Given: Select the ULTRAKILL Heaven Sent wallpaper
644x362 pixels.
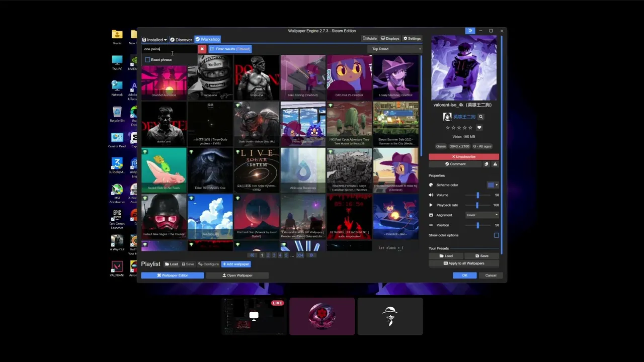Looking at the screenshot, I should point(349,217).
